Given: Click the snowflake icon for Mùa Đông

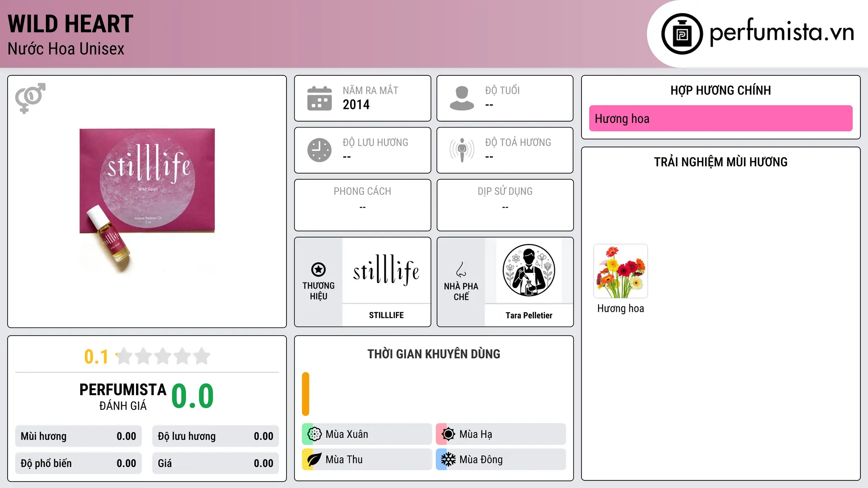Looking at the screenshot, I should pyautogui.click(x=448, y=460).
